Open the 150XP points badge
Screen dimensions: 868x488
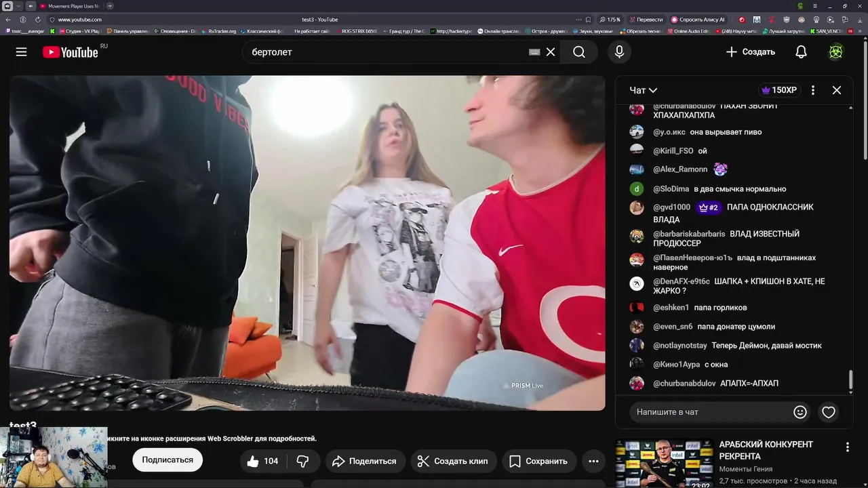pos(779,90)
